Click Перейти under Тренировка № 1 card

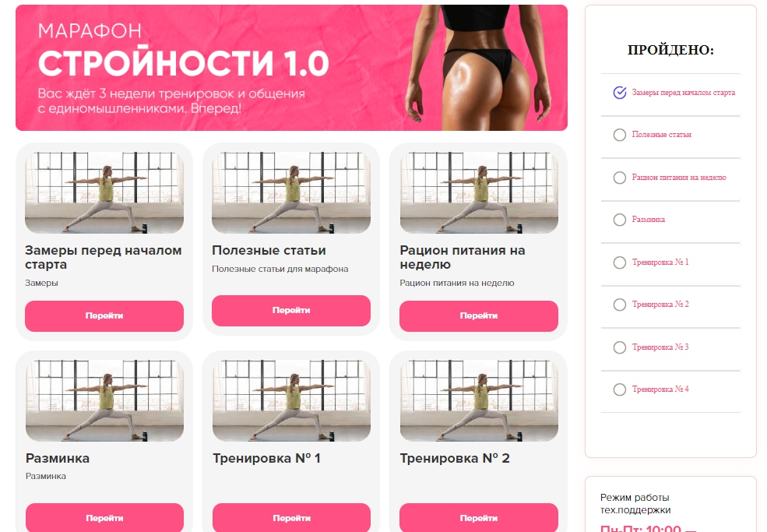pyautogui.click(x=291, y=518)
